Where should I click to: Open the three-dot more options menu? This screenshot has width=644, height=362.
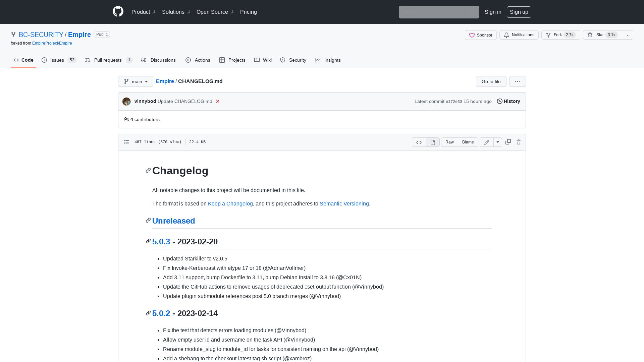point(518,81)
